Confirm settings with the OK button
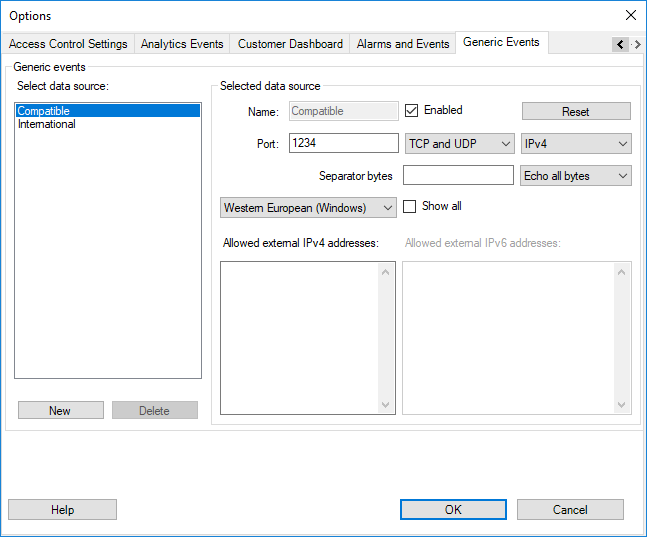 453,510
